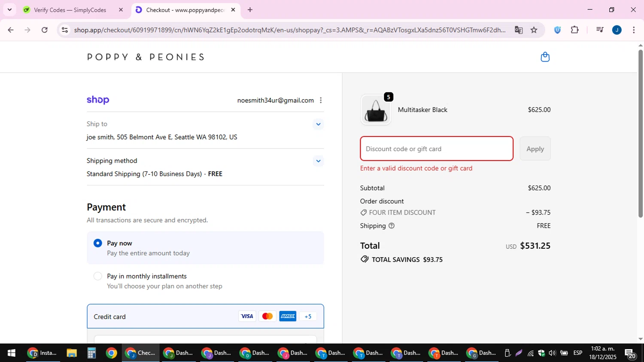The height and width of the screenshot is (362, 644).
Task: Close the Verify Codes tab
Action: click(x=121, y=9)
